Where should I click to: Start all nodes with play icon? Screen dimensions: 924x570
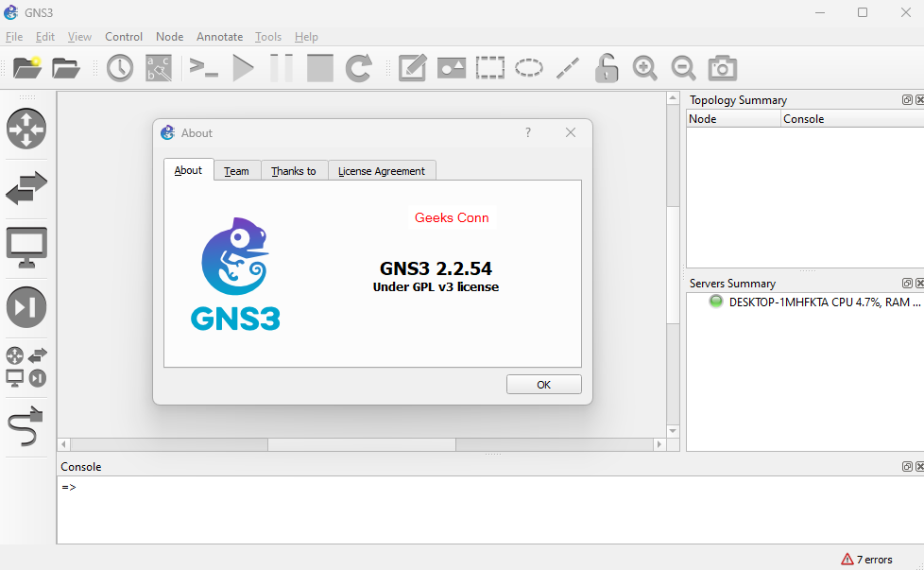pyautogui.click(x=244, y=68)
